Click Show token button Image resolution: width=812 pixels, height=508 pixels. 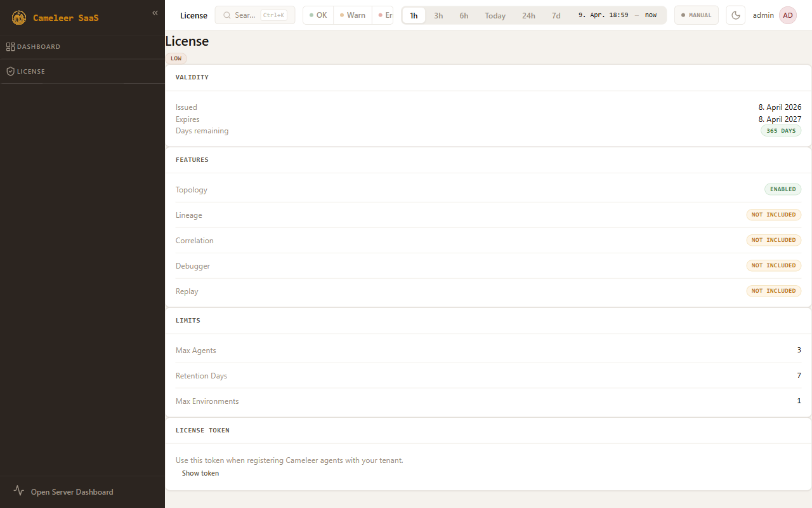click(x=200, y=473)
